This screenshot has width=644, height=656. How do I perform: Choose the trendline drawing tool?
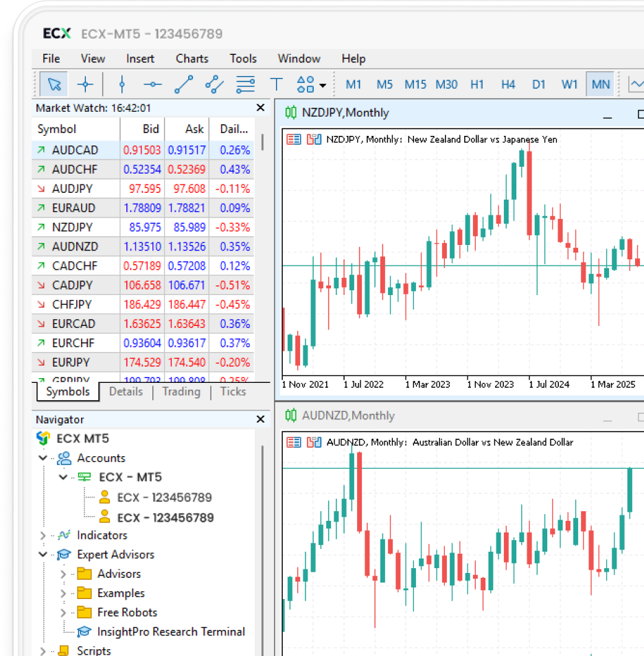(x=183, y=84)
